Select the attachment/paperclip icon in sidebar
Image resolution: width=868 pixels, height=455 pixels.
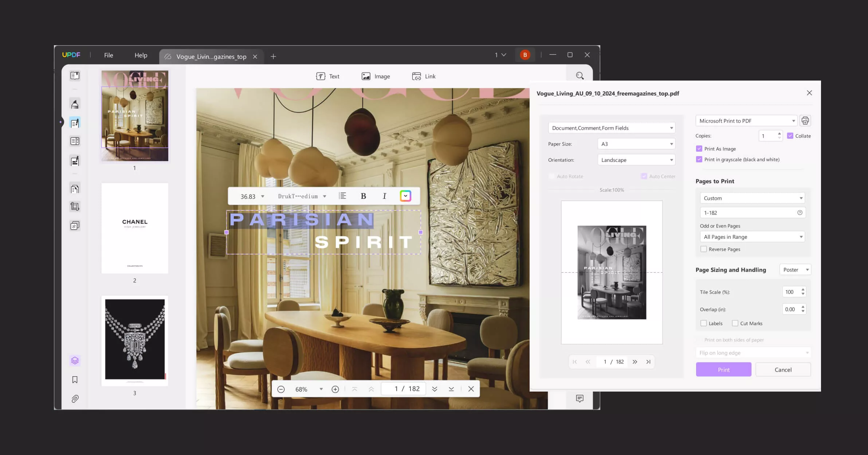click(x=75, y=399)
